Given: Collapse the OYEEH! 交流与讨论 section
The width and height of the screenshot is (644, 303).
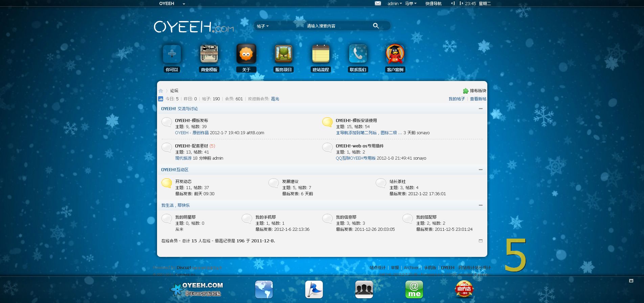Looking at the screenshot, I should pyautogui.click(x=481, y=109).
